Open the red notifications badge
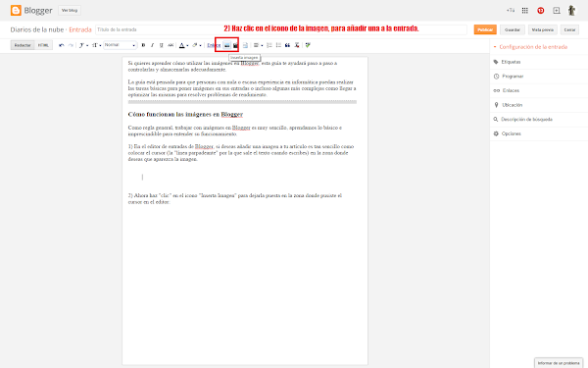Image resolution: width=588 pixels, height=368 pixels. coord(540,11)
